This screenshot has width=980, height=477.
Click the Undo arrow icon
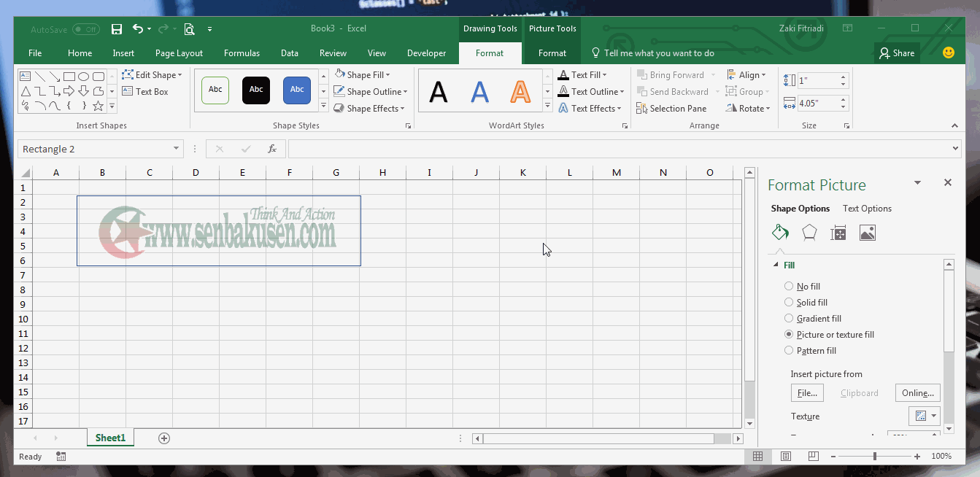point(138,29)
